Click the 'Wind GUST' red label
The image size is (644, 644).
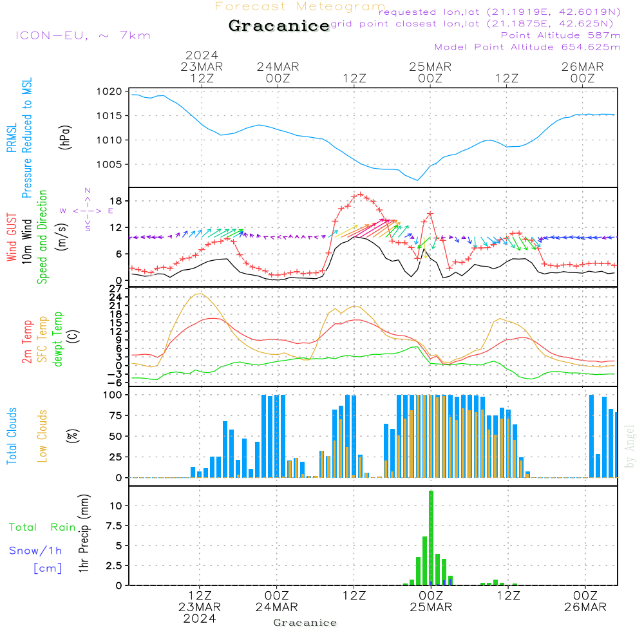12,237
